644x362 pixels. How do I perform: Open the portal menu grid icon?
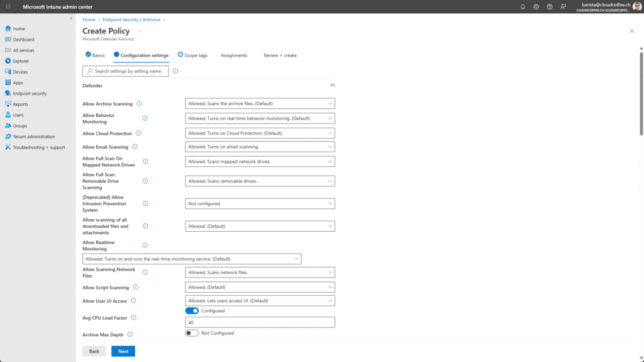click(x=8, y=6)
